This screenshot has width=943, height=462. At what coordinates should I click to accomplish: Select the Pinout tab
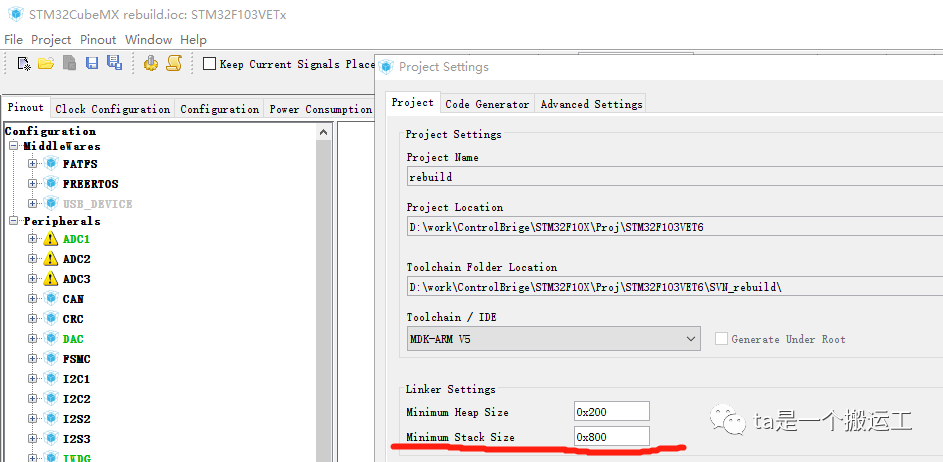pos(26,108)
